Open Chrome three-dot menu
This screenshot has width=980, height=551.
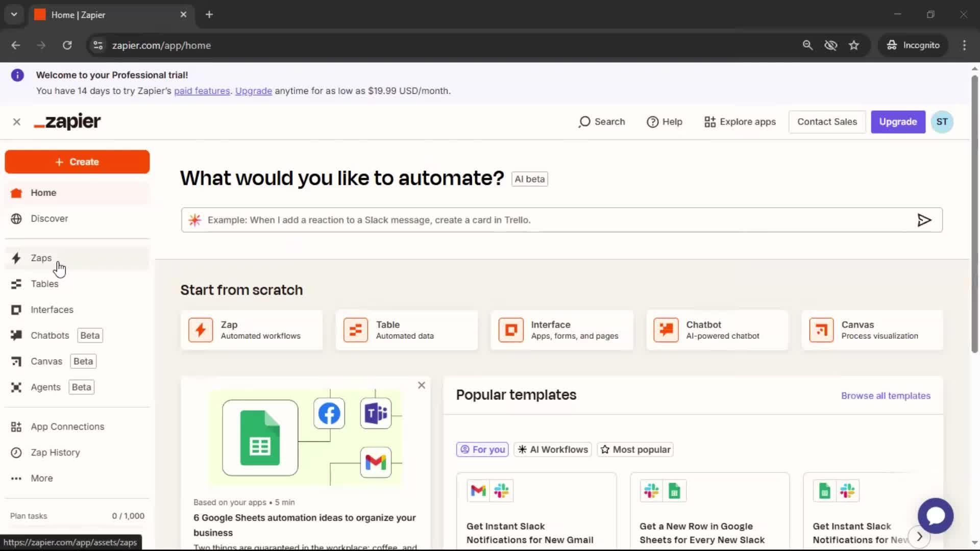click(964, 45)
